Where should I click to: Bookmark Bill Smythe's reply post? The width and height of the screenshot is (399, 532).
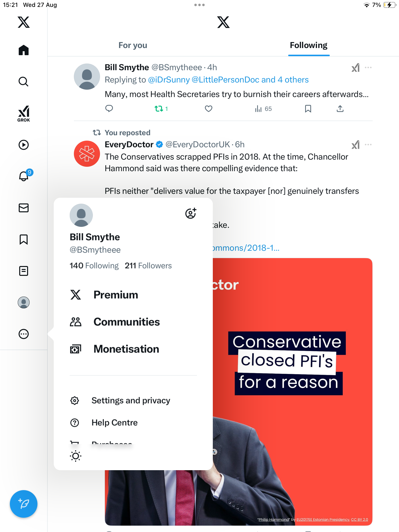[308, 109]
